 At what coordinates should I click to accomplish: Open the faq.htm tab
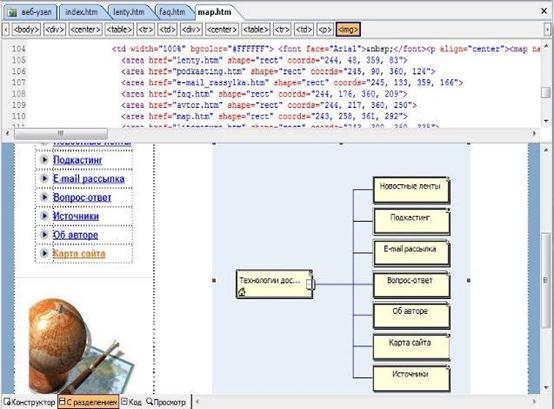(172, 12)
